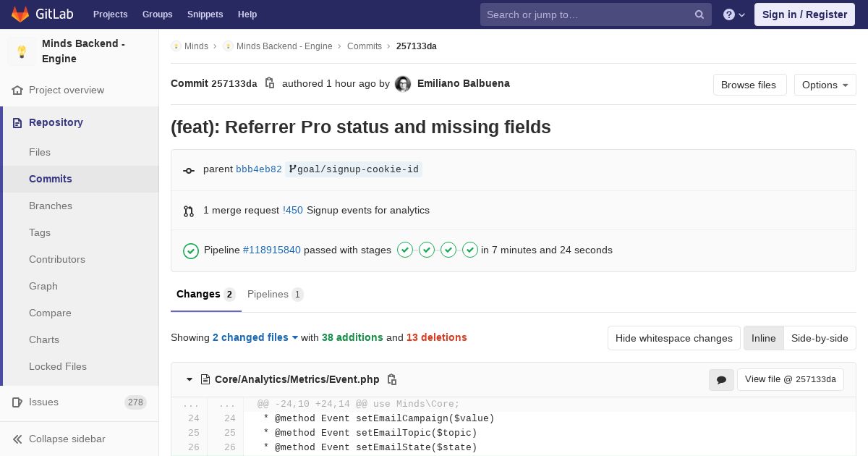
Task: Toggle comments for the Event.php file
Action: [x=721, y=379]
